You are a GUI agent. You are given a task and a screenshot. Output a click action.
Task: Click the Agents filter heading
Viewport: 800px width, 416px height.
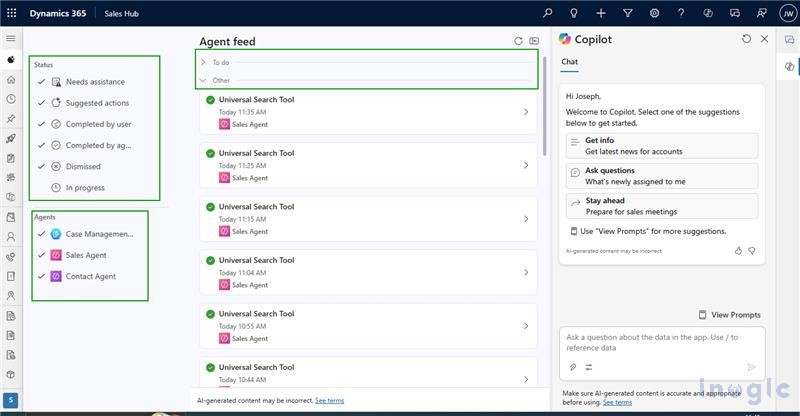tap(45, 217)
